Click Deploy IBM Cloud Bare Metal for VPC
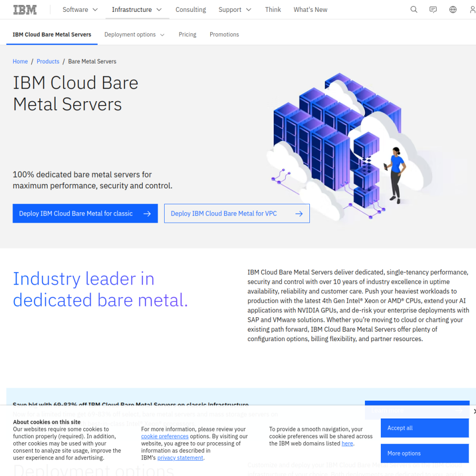The width and height of the screenshot is (476, 476). point(237,214)
